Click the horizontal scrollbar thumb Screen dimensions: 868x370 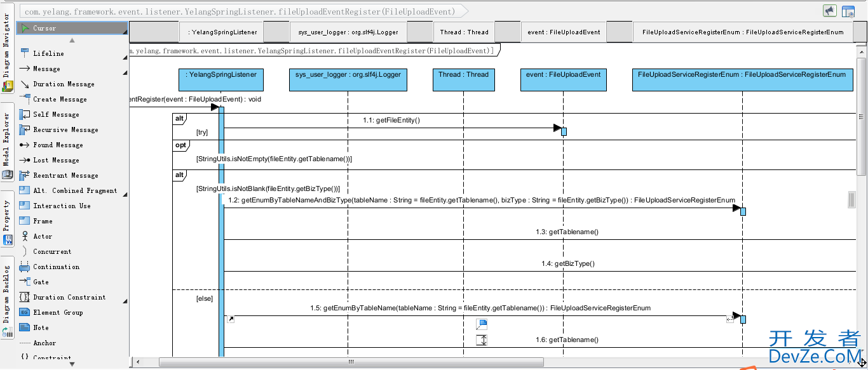351,362
